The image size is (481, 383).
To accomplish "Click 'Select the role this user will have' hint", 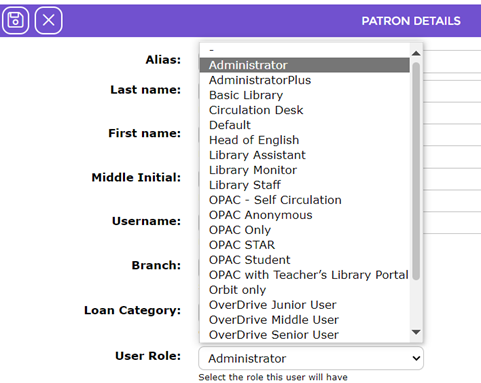I will (x=273, y=377).
